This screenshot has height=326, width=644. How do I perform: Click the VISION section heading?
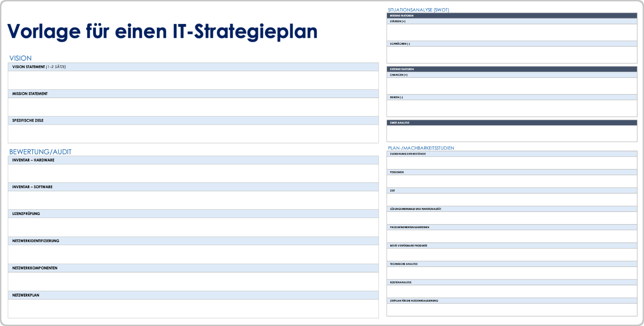click(20, 58)
